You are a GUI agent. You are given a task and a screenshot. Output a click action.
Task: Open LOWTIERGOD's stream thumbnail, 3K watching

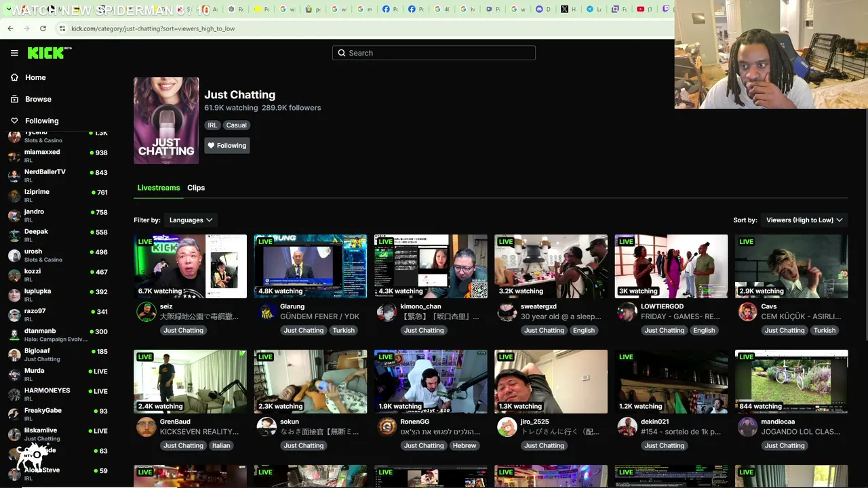(671, 266)
